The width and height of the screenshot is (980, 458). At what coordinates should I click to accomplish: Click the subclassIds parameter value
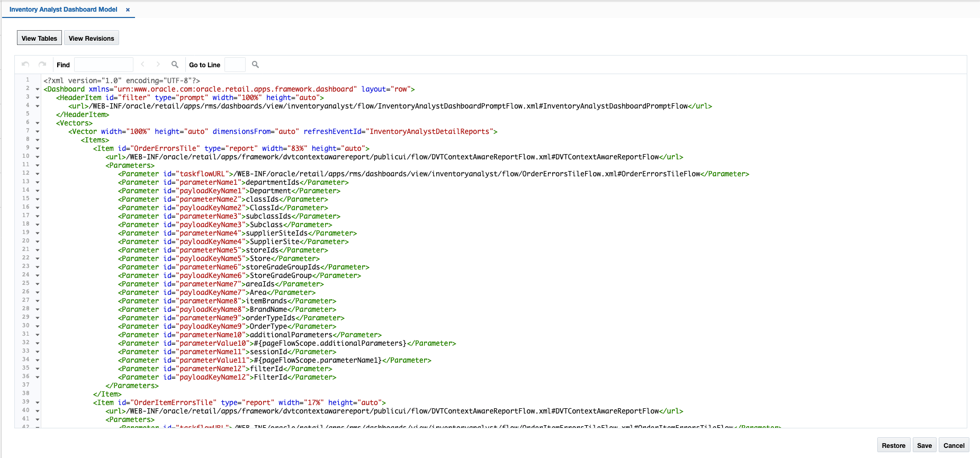(x=268, y=216)
